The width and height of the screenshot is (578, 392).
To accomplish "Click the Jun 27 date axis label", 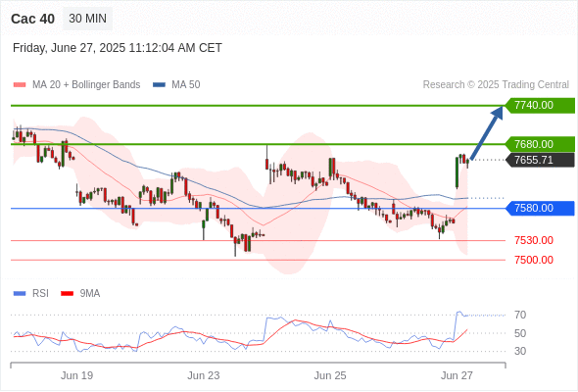I will coord(457,375).
